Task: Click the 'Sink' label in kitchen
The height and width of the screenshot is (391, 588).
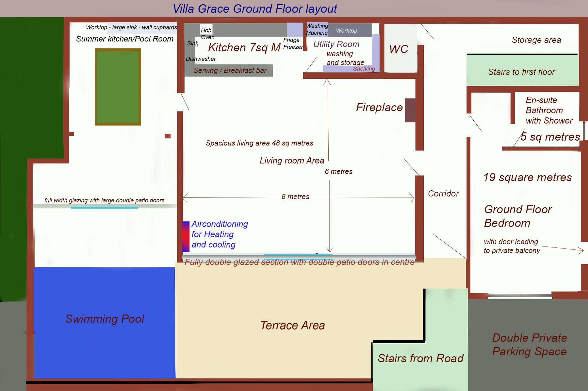Action: [x=193, y=43]
